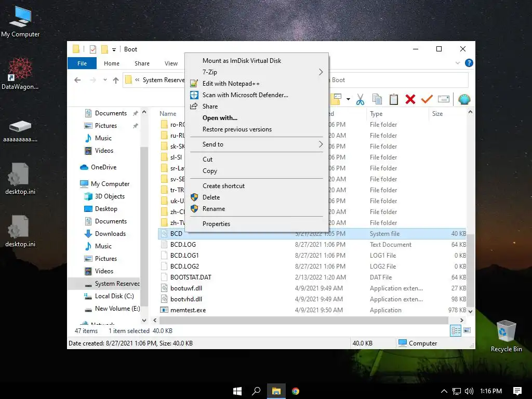The height and width of the screenshot is (399, 532).
Task: Open the View ribbon tab
Action: [171, 63]
